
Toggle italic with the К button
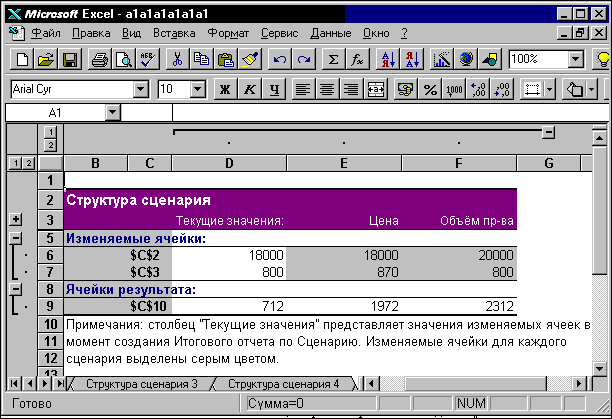249,90
